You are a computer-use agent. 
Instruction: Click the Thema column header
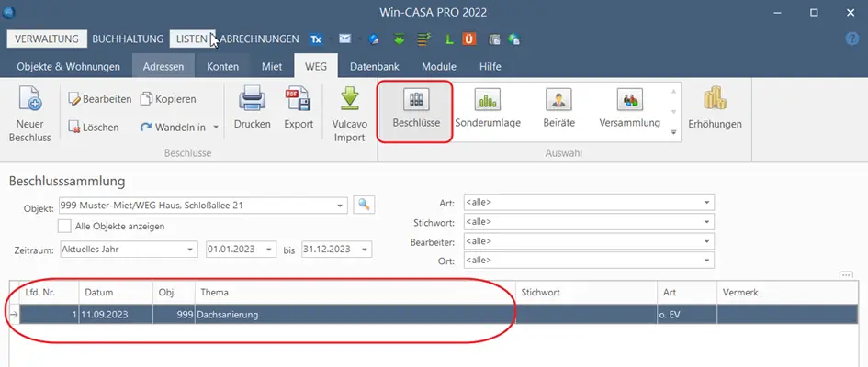tap(355, 292)
